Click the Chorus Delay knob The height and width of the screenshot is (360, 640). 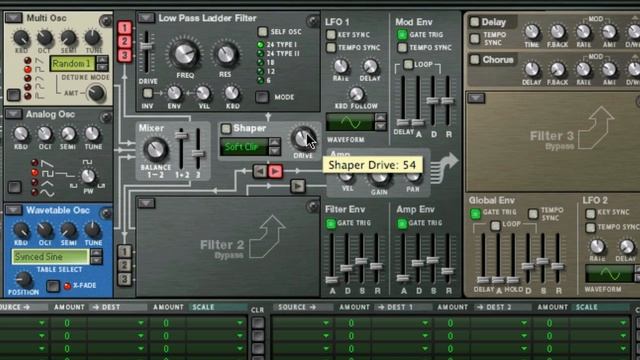(531, 69)
